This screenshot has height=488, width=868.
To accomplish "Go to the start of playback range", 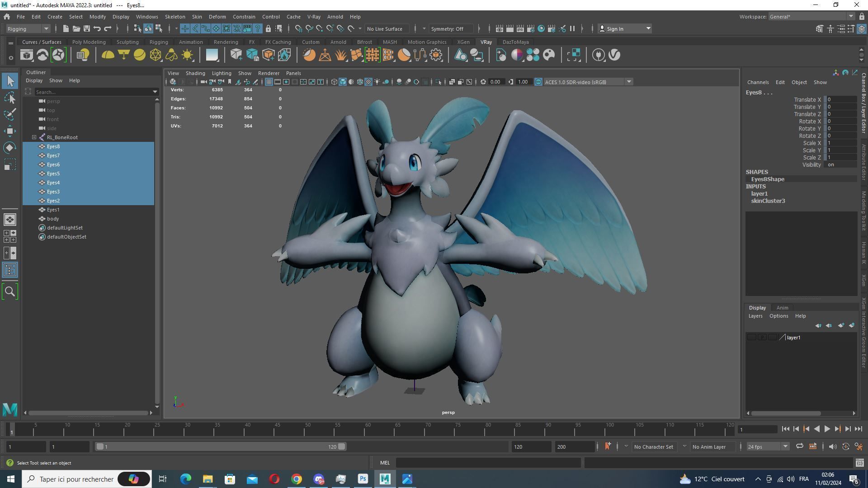I will point(785,429).
